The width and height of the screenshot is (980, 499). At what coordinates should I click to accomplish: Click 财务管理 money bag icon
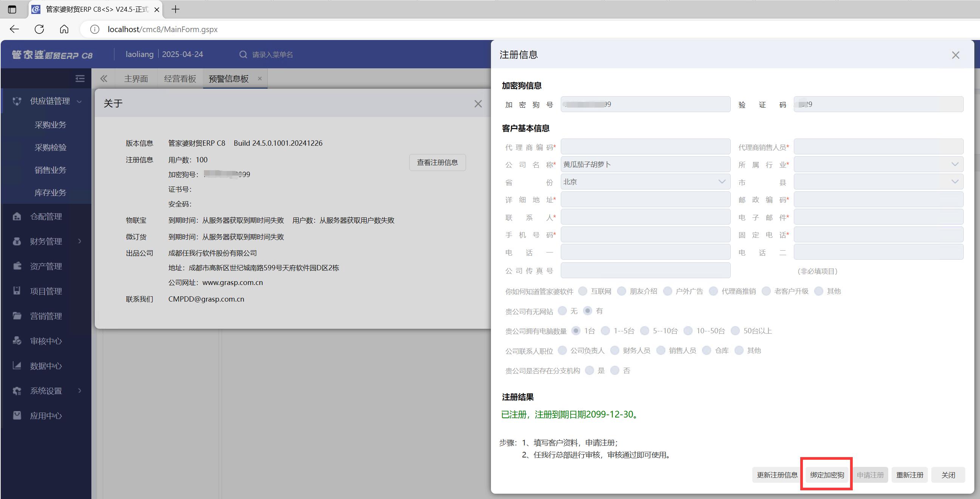(x=17, y=242)
